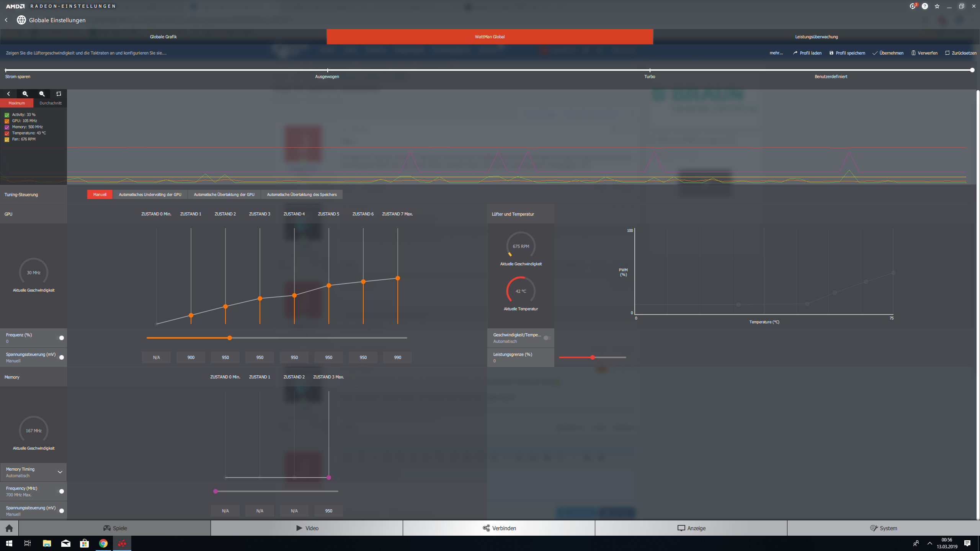
Task: Click the star favorites icon in title bar
Action: click(x=937, y=6)
